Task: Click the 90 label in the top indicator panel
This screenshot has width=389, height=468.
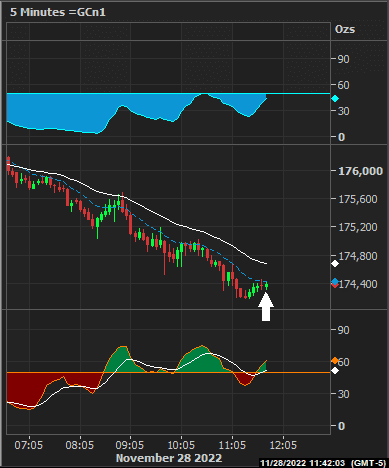Action: pyautogui.click(x=343, y=59)
